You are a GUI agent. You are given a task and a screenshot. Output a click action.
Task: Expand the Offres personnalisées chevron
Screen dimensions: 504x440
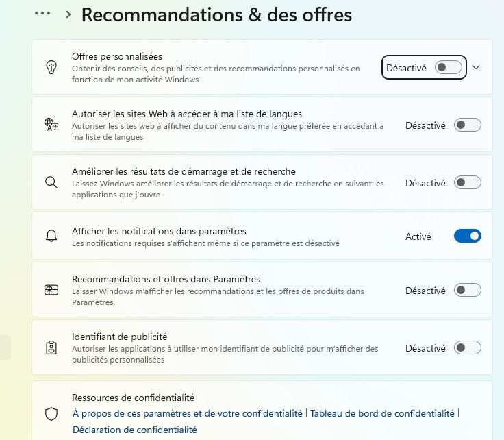[x=476, y=67]
